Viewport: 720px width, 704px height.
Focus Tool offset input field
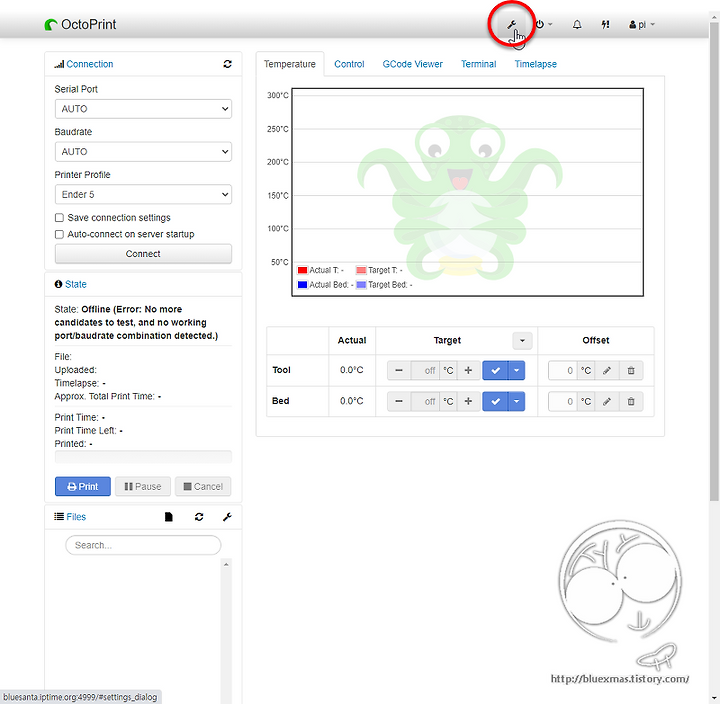pos(562,370)
